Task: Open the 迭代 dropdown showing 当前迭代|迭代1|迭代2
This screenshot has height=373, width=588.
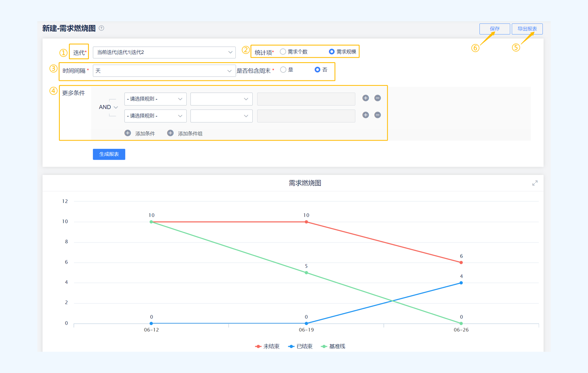Action: (x=164, y=52)
